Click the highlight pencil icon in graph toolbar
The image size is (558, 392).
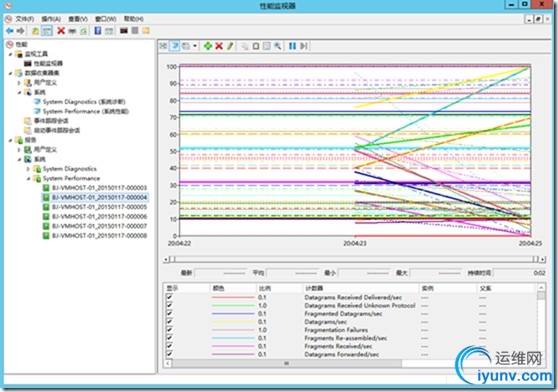(x=230, y=46)
